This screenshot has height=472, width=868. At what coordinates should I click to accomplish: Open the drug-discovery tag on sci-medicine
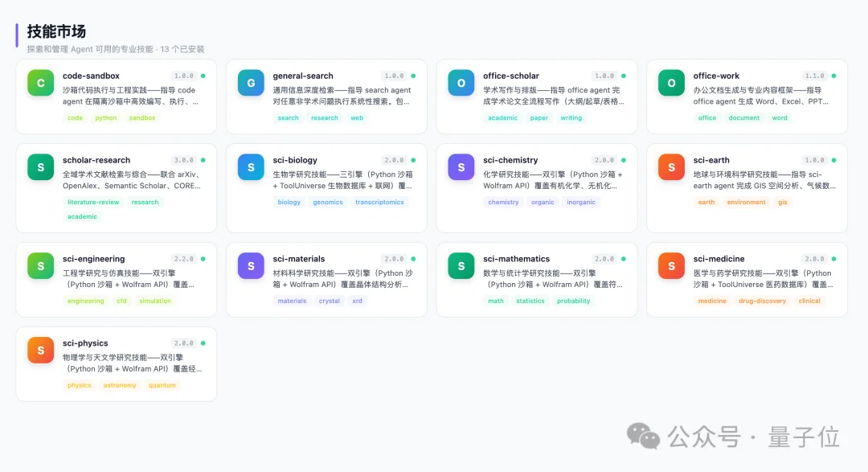tap(762, 301)
